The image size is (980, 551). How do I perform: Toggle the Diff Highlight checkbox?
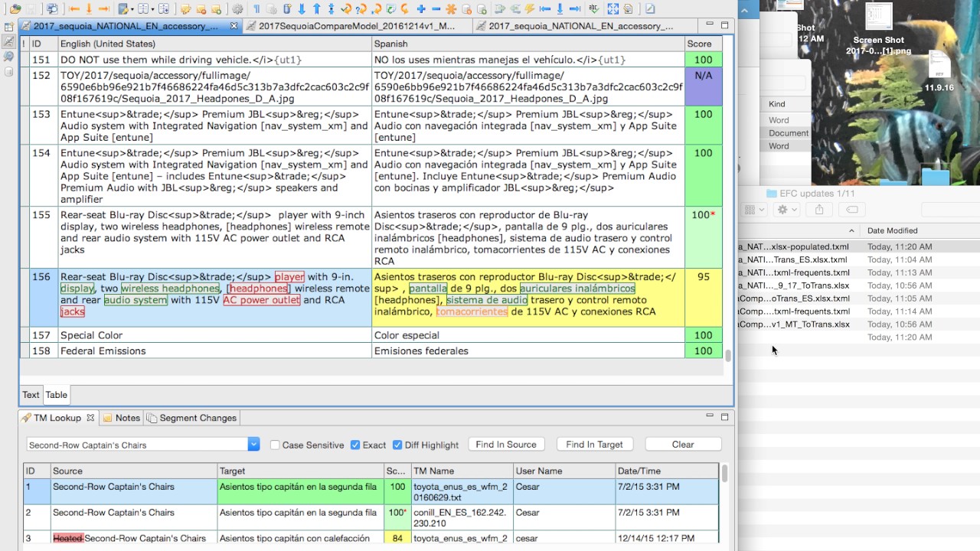click(397, 445)
